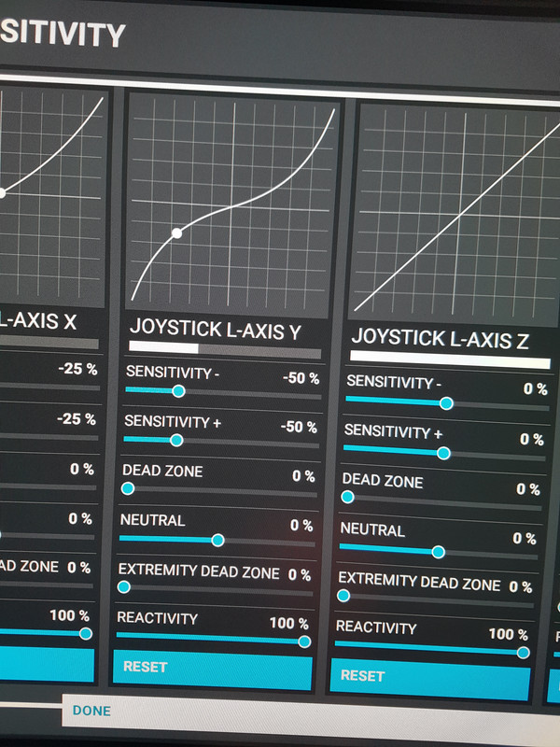
Task: Click Extremity Dead Zone slider for L-Axis Z
Action: pyautogui.click(x=436, y=599)
